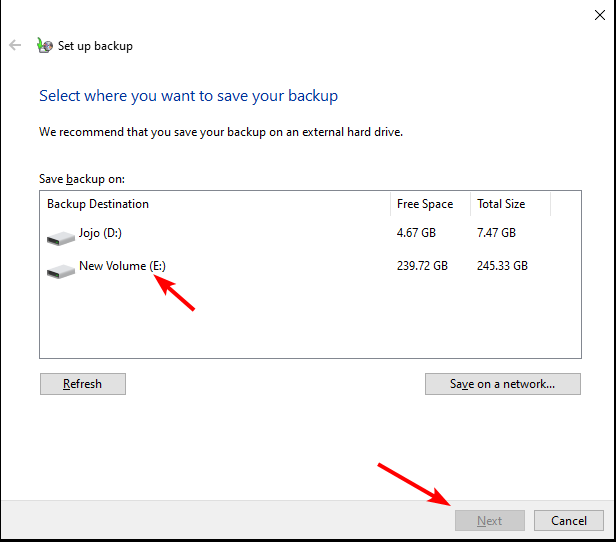The image size is (616, 542).
Task: Choose New Volume (E:) as backup destination
Action: 122,266
